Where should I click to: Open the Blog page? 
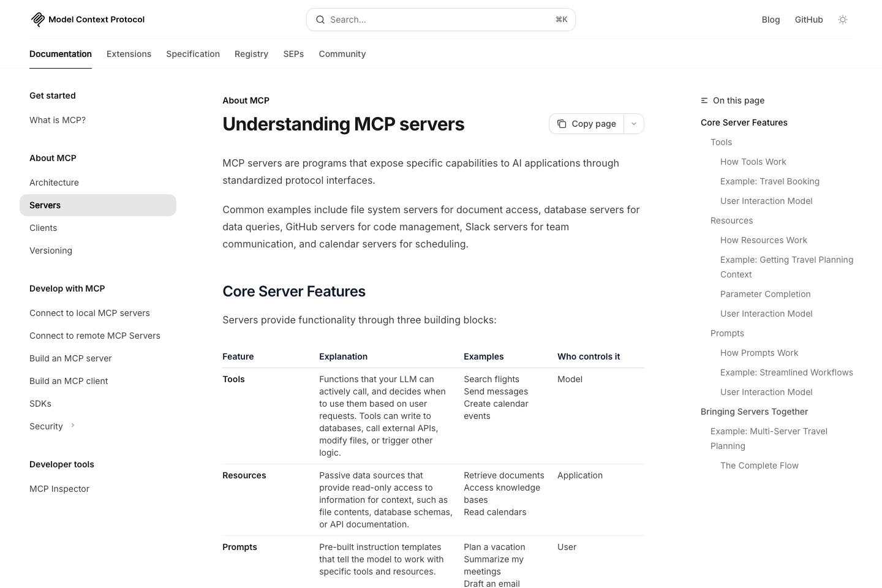(x=771, y=19)
